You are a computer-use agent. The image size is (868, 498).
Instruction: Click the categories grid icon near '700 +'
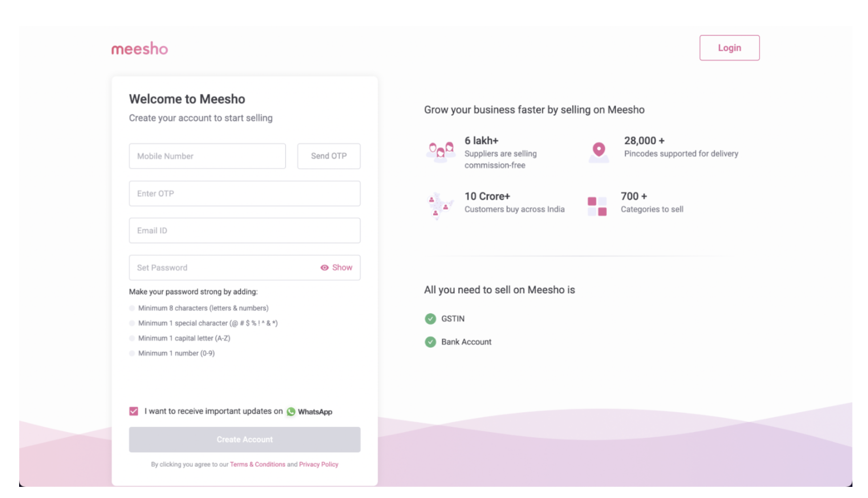tap(597, 205)
